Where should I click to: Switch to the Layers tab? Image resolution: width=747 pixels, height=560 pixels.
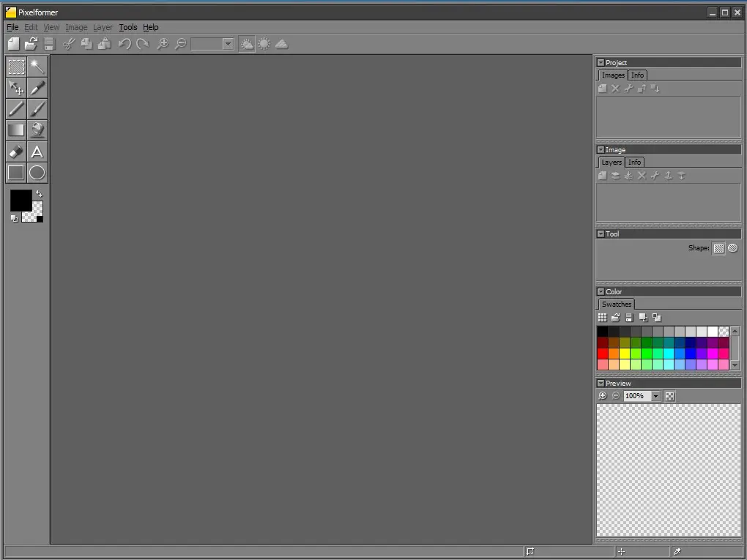tap(612, 163)
